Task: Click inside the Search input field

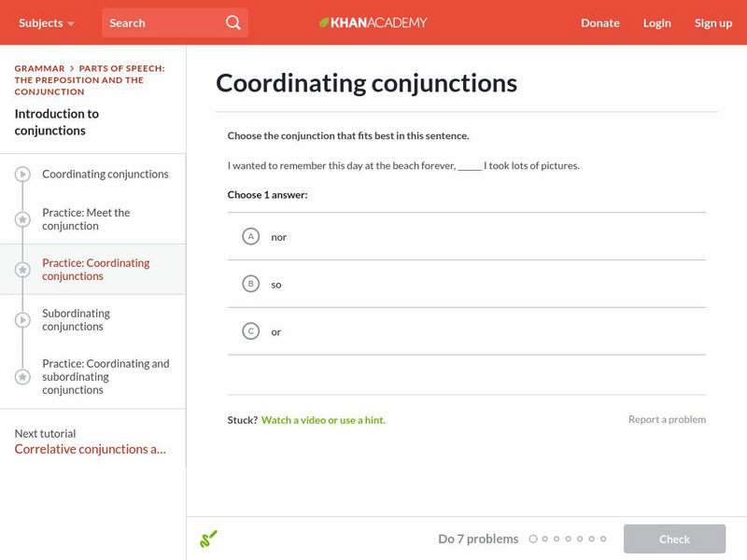Action: [x=161, y=22]
